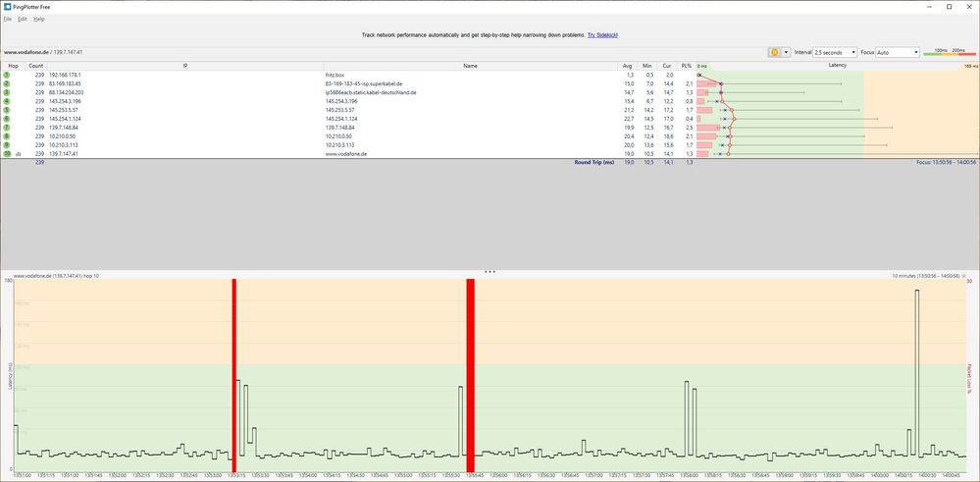Click the timeline graph title www.vodafone.de hop 10
This screenshot has width=980, height=482.
56,276
